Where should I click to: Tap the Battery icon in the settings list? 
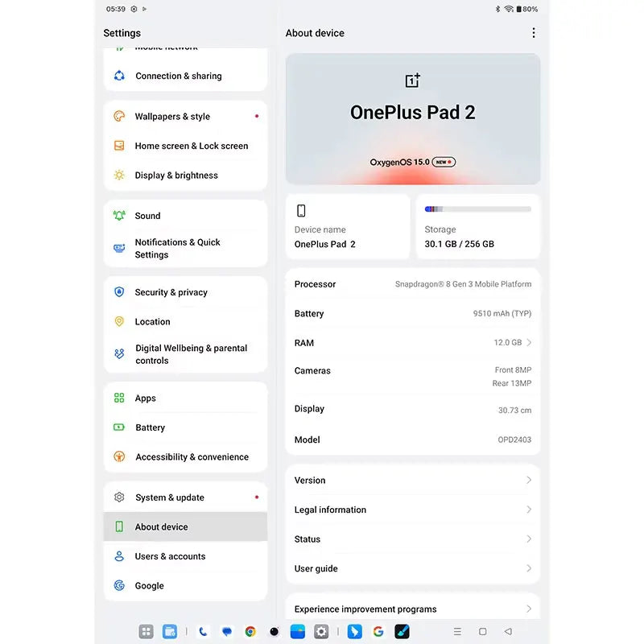(x=119, y=427)
